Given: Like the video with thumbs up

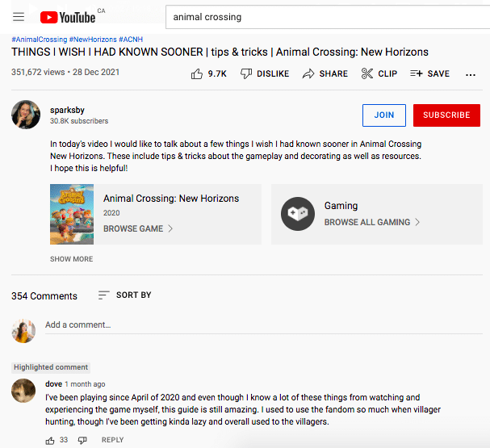Looking at the screenshot, I should click(208, 73).
